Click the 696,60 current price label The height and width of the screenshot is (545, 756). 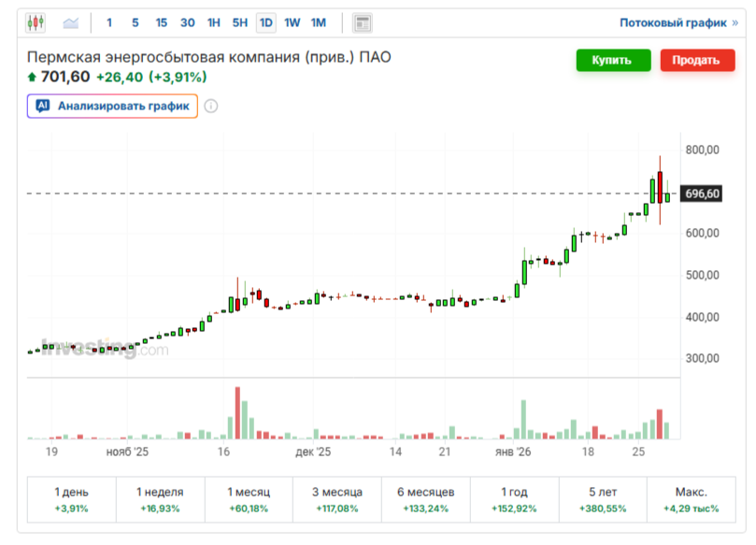coord(701,194)
